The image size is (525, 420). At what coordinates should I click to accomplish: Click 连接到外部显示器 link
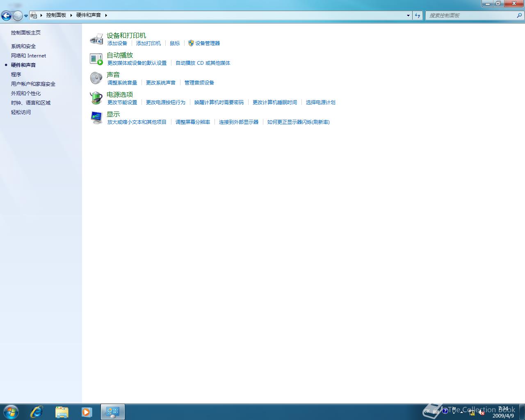tap(239, 122)
